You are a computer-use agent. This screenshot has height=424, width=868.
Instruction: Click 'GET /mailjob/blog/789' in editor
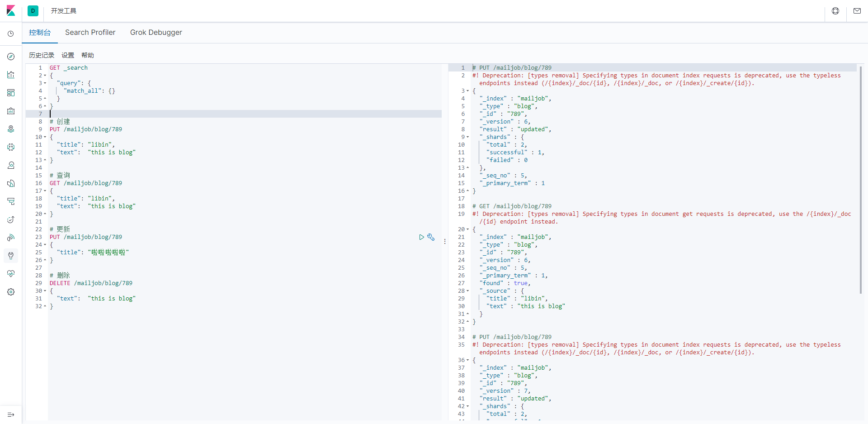86,183
